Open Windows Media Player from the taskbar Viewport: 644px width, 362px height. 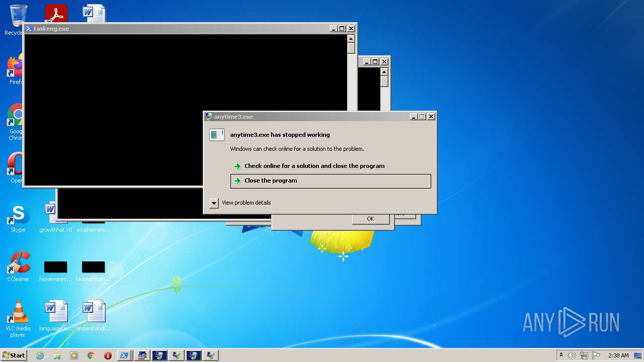coord(74,355)
